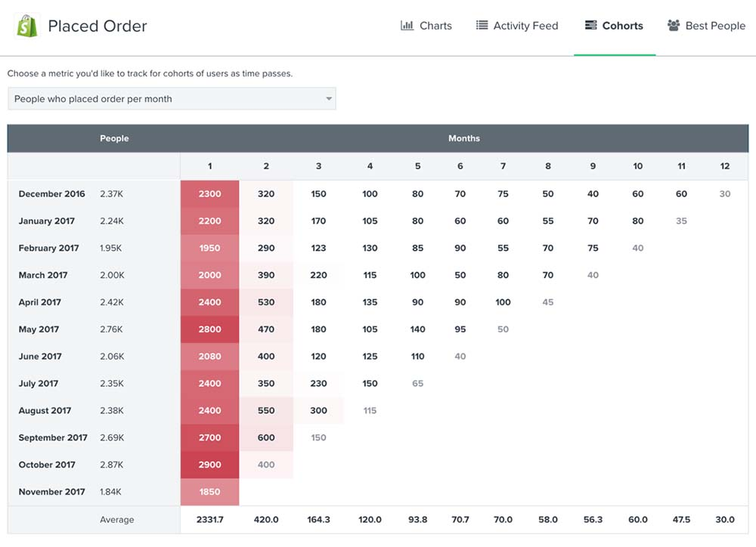The width and height of the screenshot is (756, 547).
Task: Click the 2300 cell for December 2016
Action: point(209,193)
